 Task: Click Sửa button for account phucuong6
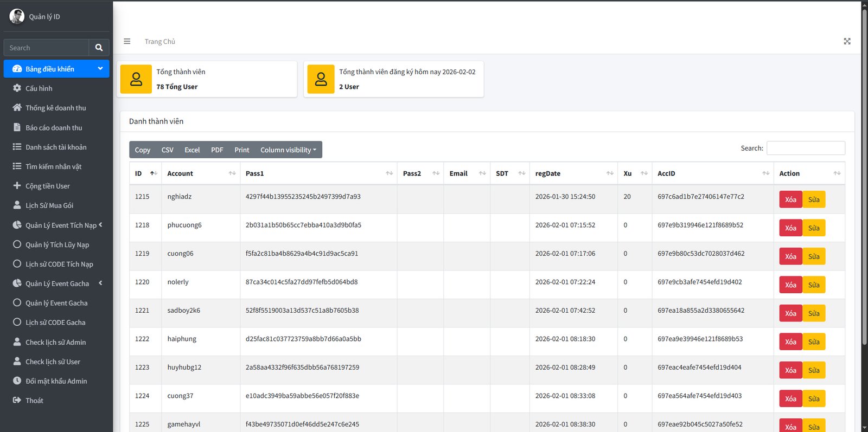coord(814,228)
